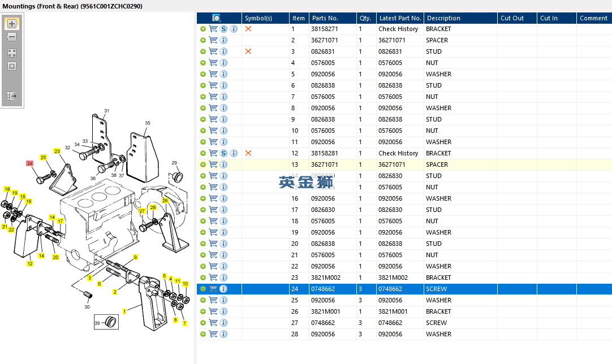Click the red X symbol in item 3 row
The width and height of the screenshot is (612, 364).
coord(248,51)
